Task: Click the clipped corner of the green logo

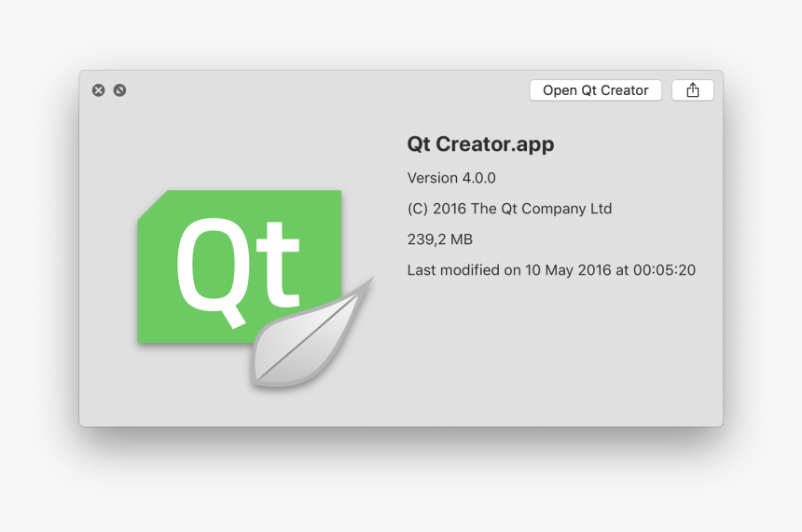Action: click(152, 206)
